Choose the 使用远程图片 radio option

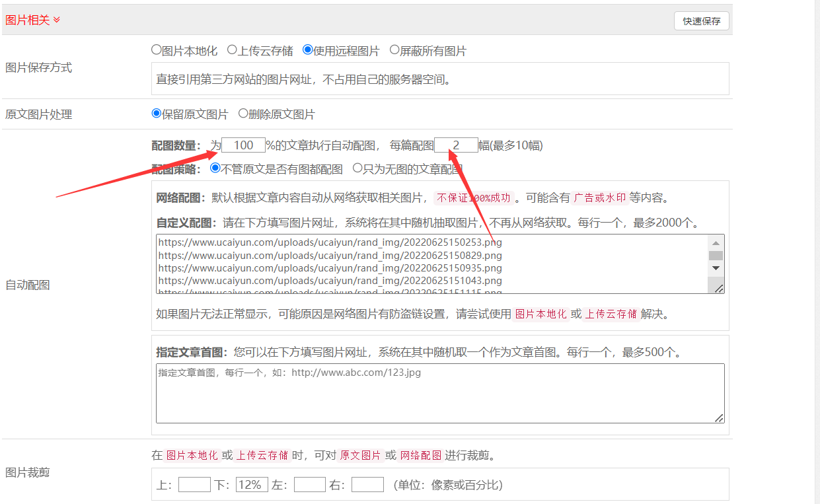307,50
